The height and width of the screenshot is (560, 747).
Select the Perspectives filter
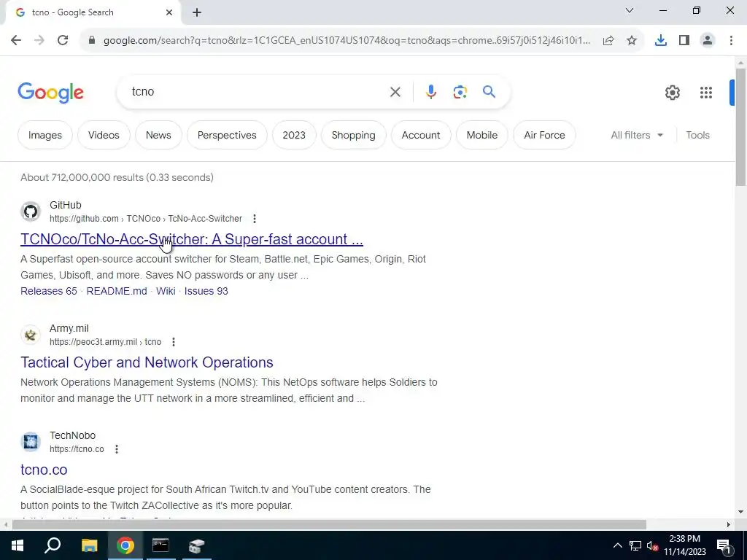click(x=227, y=135)
